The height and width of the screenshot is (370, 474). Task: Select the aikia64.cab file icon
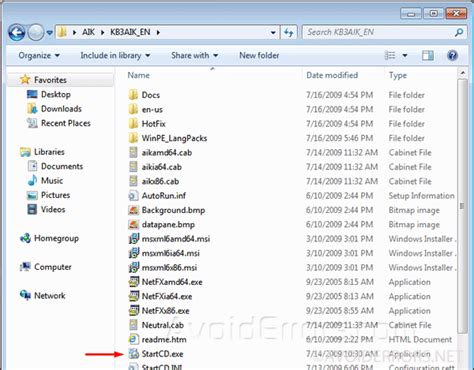click(133, 167)
